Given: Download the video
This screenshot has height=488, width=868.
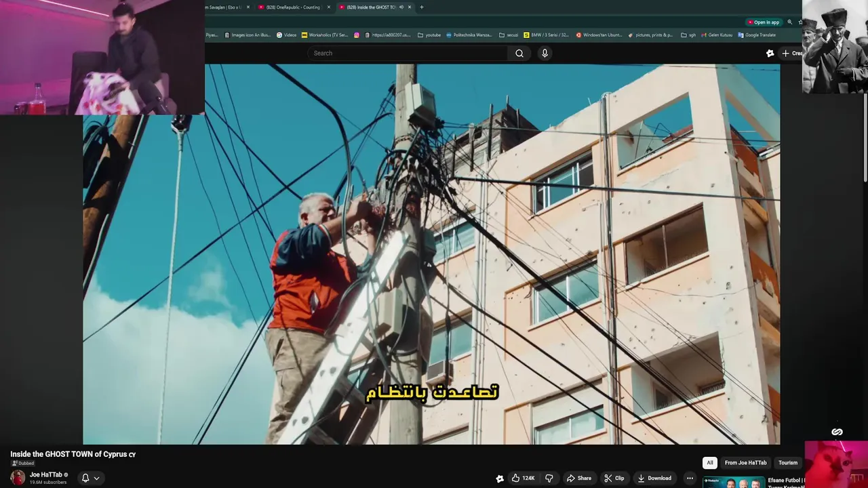Looking at the screenshot, I should point(654,478).
